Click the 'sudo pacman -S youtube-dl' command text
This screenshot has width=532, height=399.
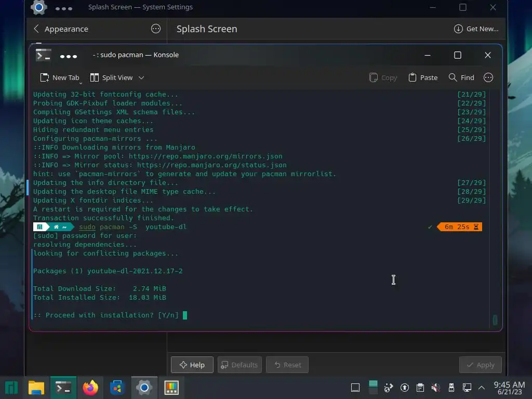132,227
